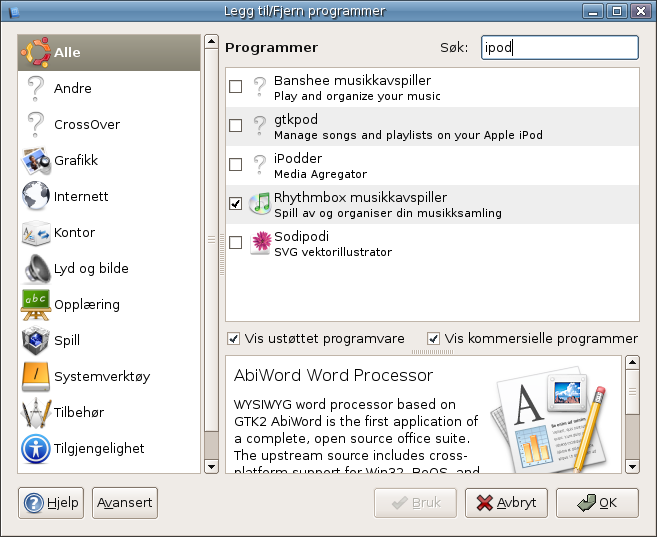Click the Banshee placeholder question icon
Screen dimensions: 657x537
click(260, 88)
